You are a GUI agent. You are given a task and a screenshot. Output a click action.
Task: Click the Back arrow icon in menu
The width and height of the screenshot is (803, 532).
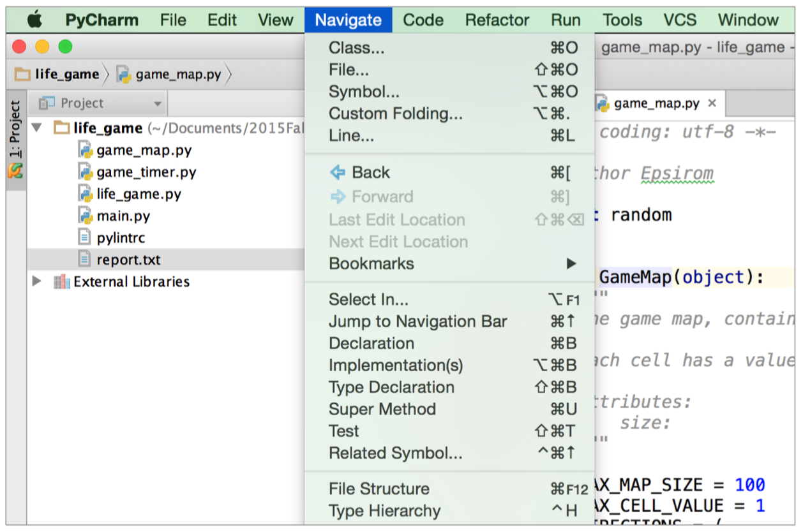coord(337,172)
